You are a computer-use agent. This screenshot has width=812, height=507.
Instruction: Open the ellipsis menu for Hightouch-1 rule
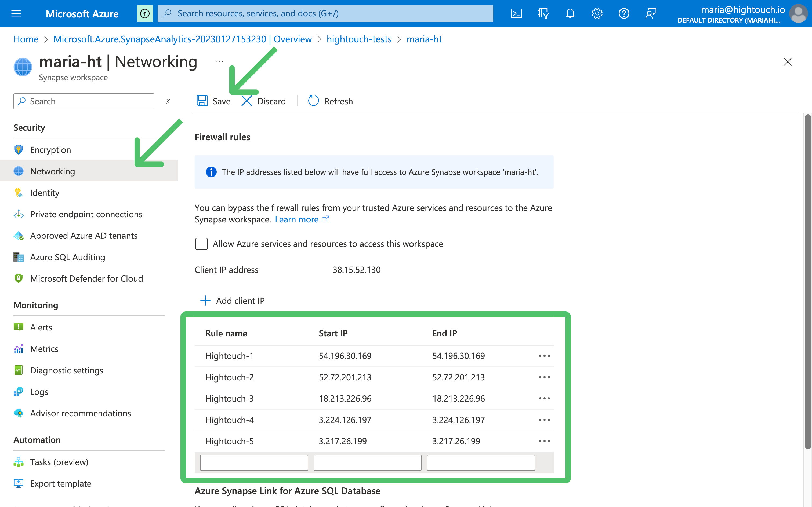pyautogui.click(x=544, y=356)
